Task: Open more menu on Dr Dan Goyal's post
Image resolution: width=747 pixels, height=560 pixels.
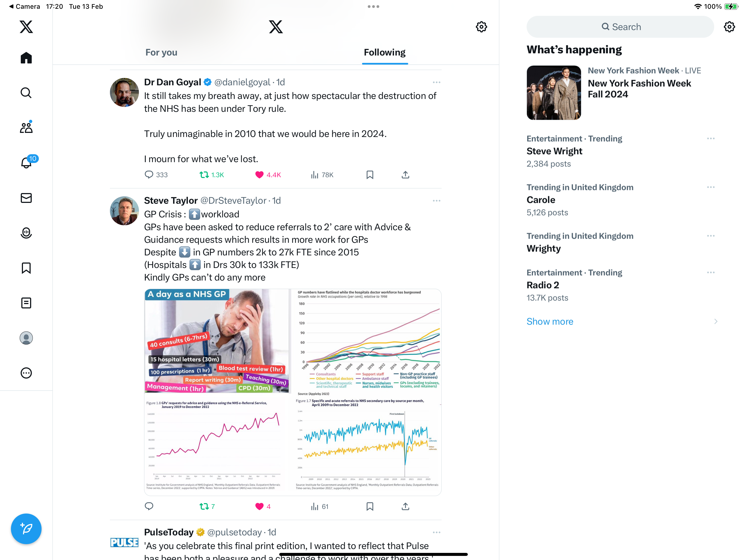Action: [436, 82]
